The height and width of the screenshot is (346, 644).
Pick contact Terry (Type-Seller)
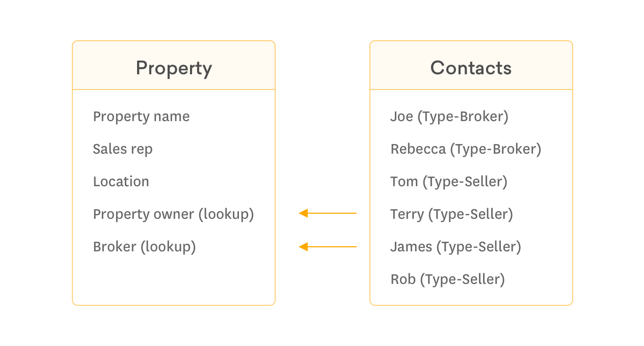click(x=451, y=214)
